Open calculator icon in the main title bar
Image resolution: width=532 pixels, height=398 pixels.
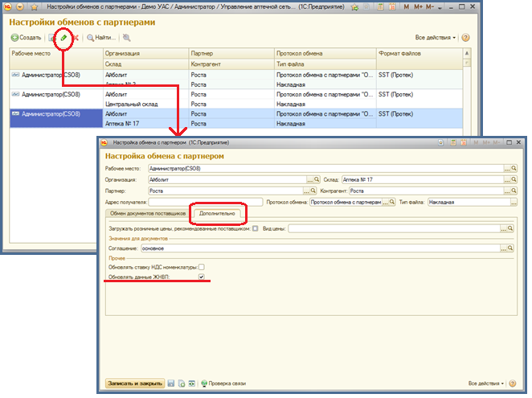click(381, 6)
